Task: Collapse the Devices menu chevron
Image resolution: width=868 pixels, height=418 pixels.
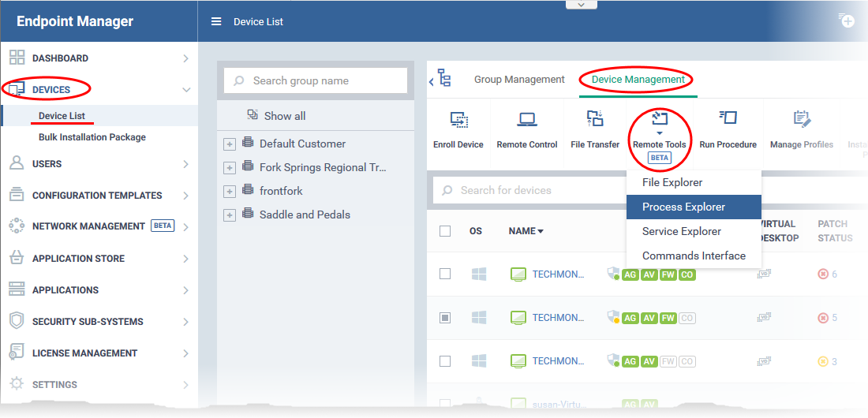Action: tap(186, 90)
